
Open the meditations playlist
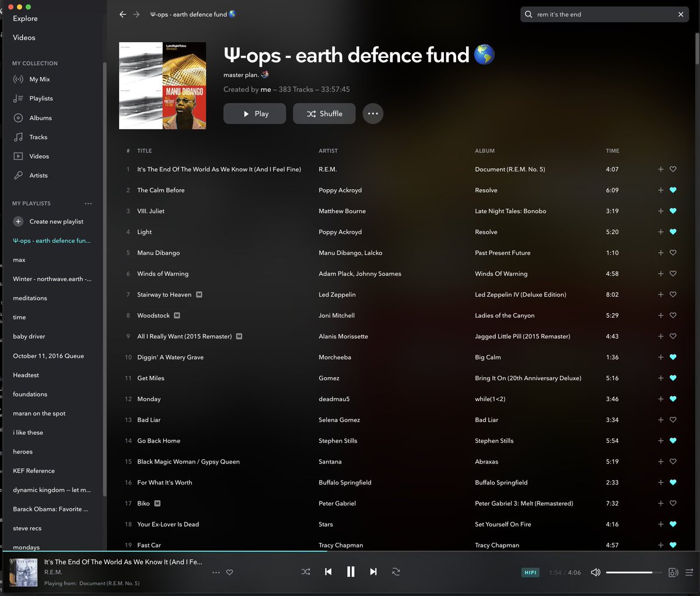pyautogui.click(x=30, y=298)
